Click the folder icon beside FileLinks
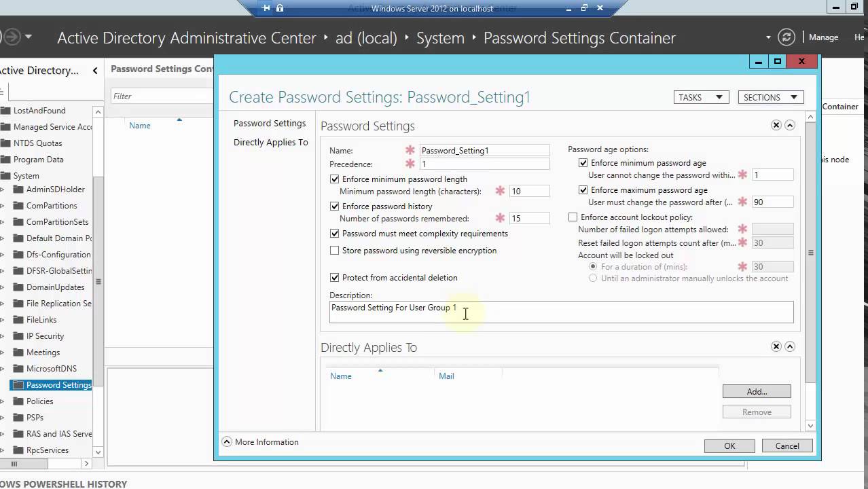Image resolution: width=868 pixels, height=489 pixels. 18,320
